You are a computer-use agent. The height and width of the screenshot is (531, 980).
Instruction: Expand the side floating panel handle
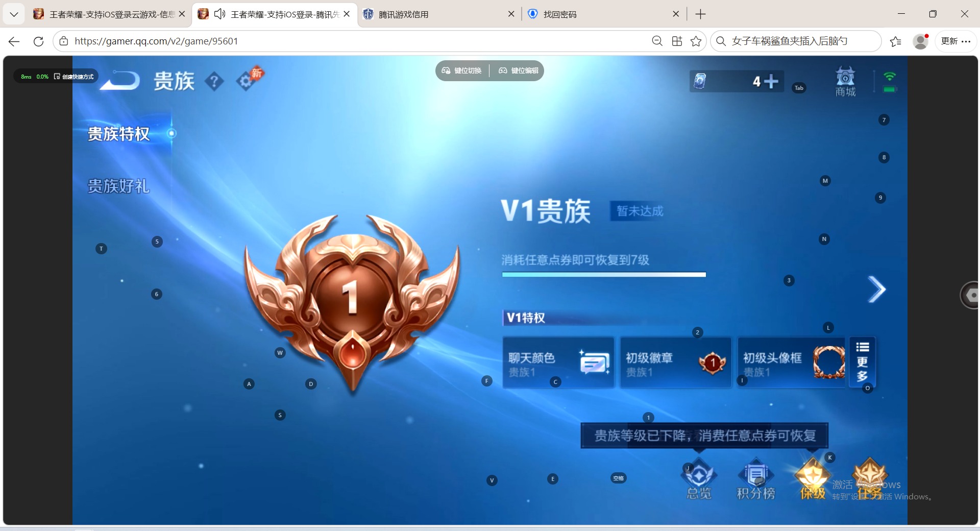970,295
